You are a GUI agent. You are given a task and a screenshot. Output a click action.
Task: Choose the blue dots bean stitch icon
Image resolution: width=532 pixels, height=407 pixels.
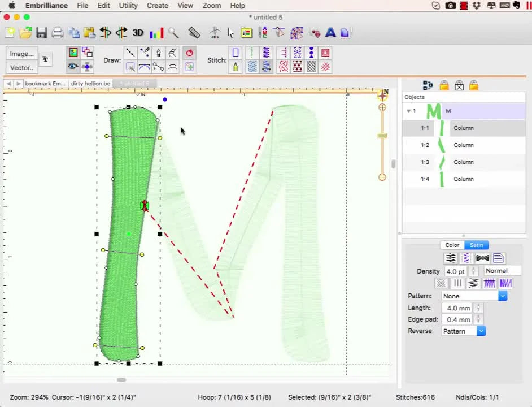311,53
